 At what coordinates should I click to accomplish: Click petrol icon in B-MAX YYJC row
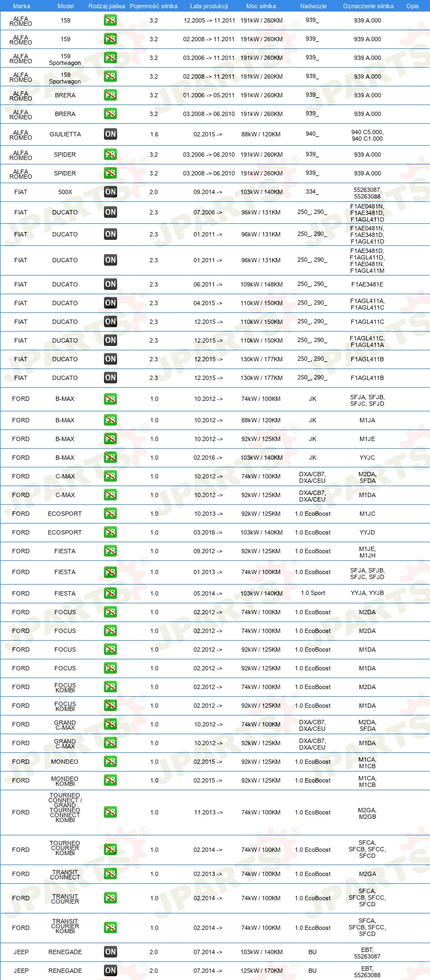point(111,458)
